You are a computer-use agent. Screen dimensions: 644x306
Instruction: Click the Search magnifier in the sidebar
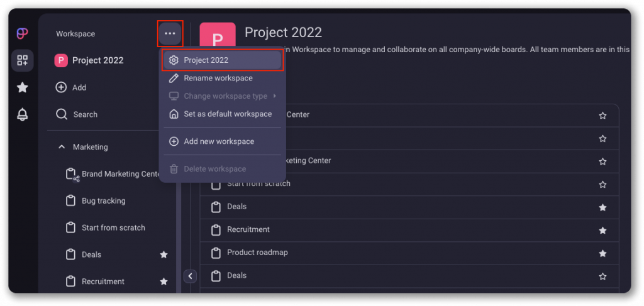point(62,114)
